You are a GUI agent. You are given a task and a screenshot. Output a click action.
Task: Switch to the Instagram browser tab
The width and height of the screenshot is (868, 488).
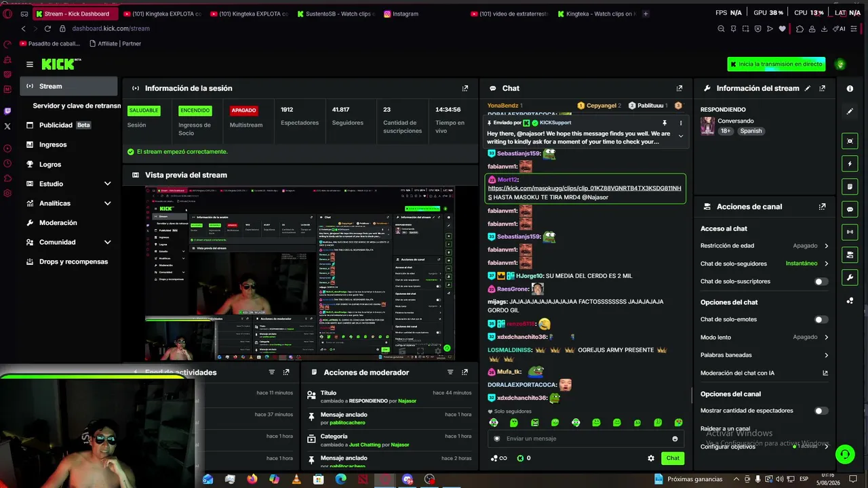pos(424,14)
